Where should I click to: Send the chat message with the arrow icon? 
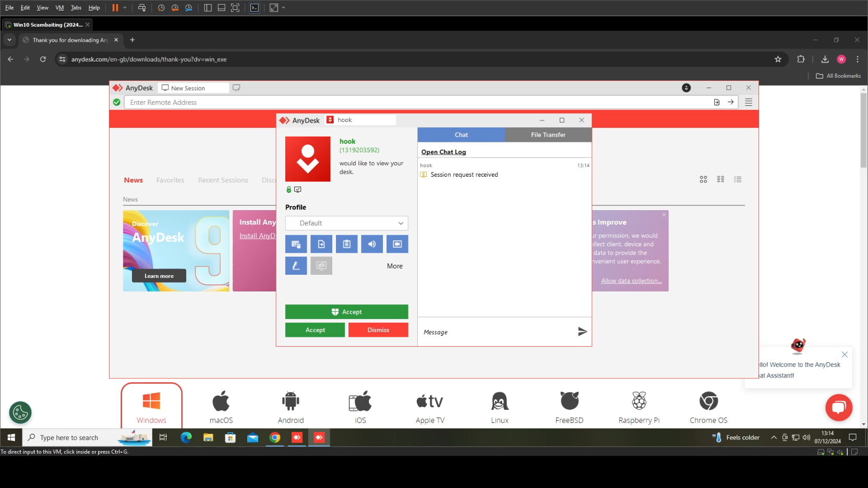point(582,332)
